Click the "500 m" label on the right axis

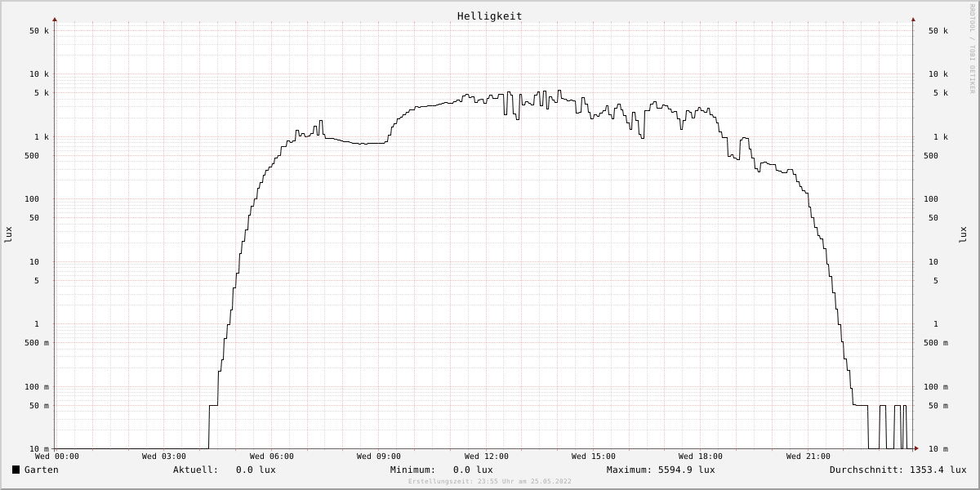[936, 343]
